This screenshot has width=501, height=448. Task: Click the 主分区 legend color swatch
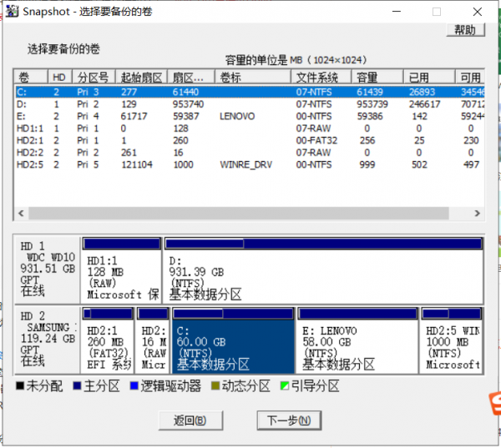[x=78, y=386]
